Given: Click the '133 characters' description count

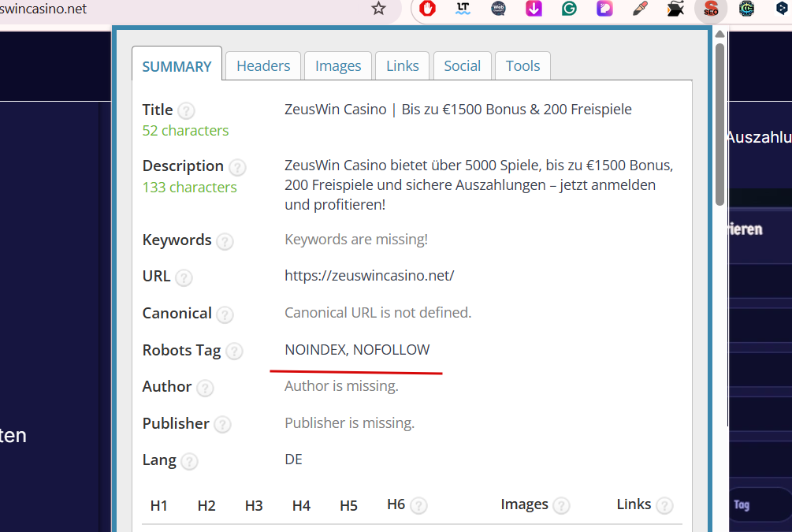Looking at the screenshot, I should coord(189,188).
